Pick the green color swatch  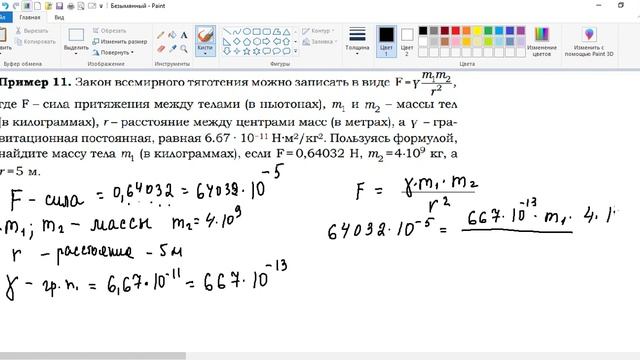pyautogui.click(x=488, y=31)
